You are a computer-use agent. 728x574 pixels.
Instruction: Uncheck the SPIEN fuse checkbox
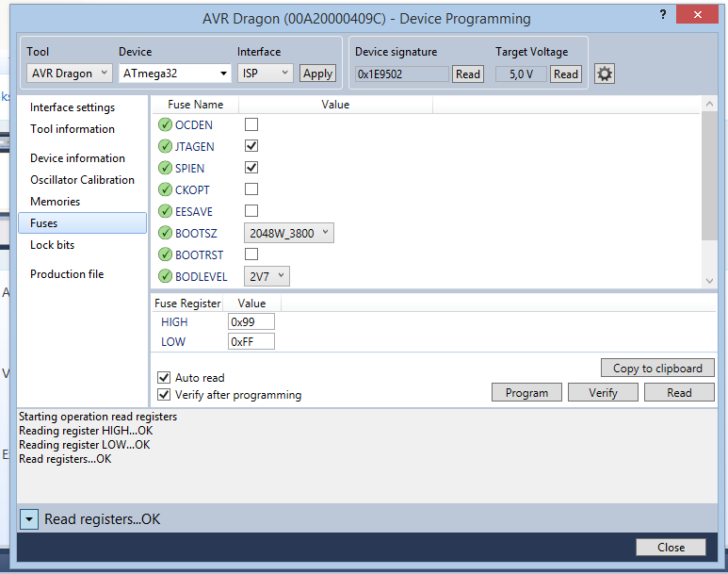251,168
